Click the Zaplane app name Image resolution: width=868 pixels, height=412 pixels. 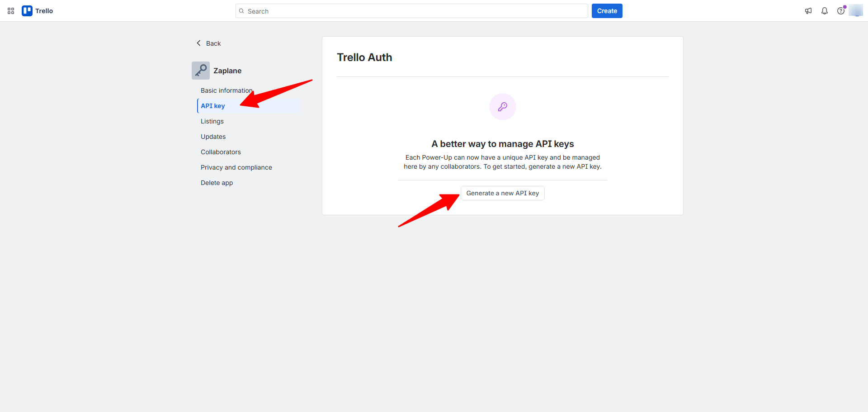click(x=227, y=71)
